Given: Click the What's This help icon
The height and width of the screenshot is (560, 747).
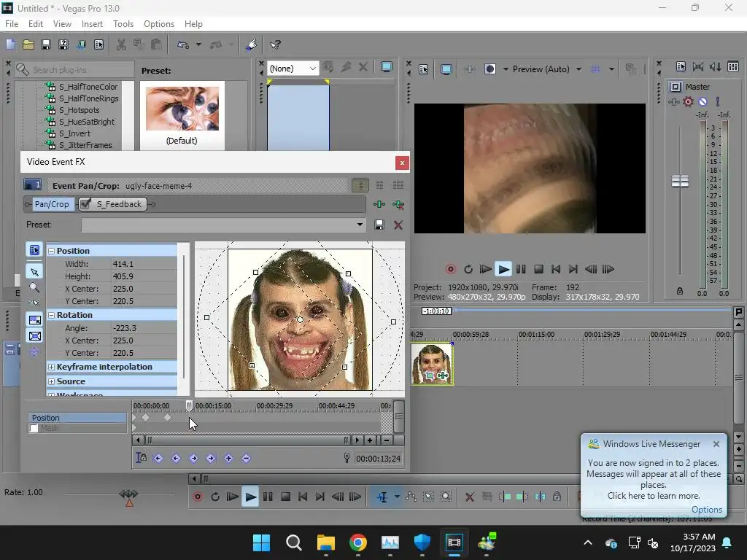Looking at the screenshot, I should [275, 44].
